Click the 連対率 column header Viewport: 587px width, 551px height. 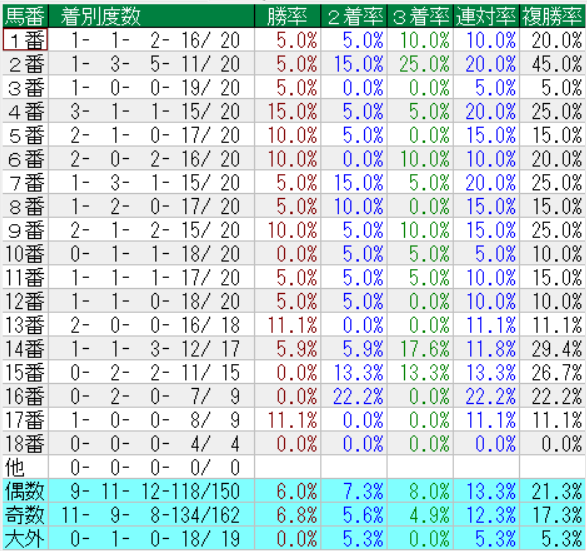coord(486,16)
